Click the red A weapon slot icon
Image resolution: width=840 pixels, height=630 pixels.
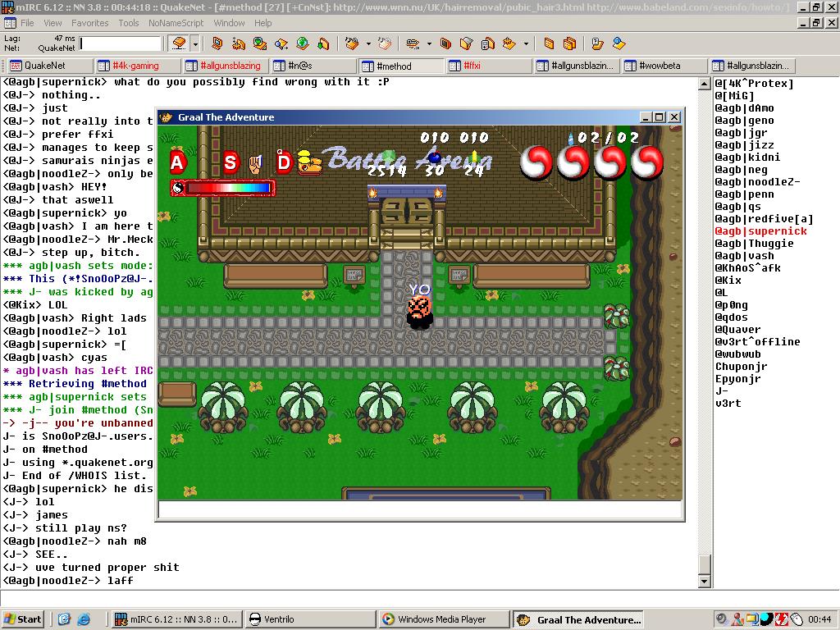click(178, 162)
